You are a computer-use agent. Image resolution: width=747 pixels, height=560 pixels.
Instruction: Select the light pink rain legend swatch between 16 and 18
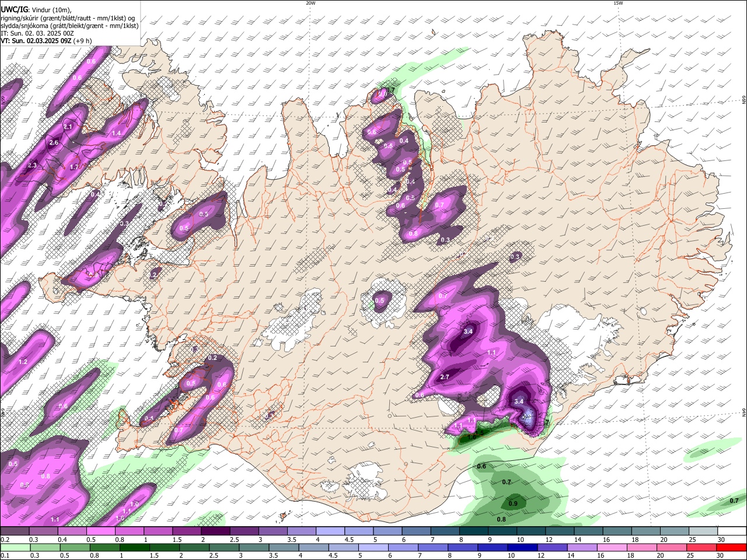613,547
